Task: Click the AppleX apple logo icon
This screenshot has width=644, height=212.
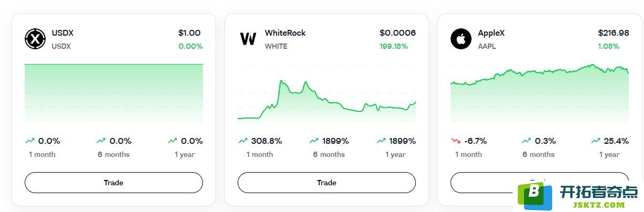Action: pyautogui.click(x=461, y=39)
